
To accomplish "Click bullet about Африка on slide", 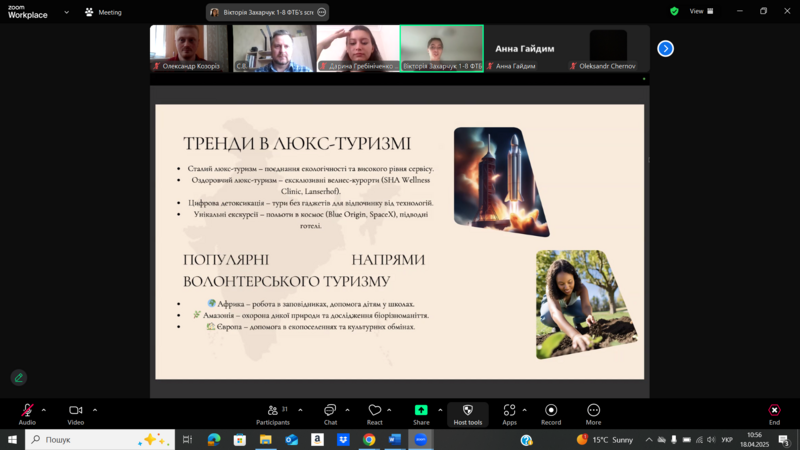I will click(310, 304).
